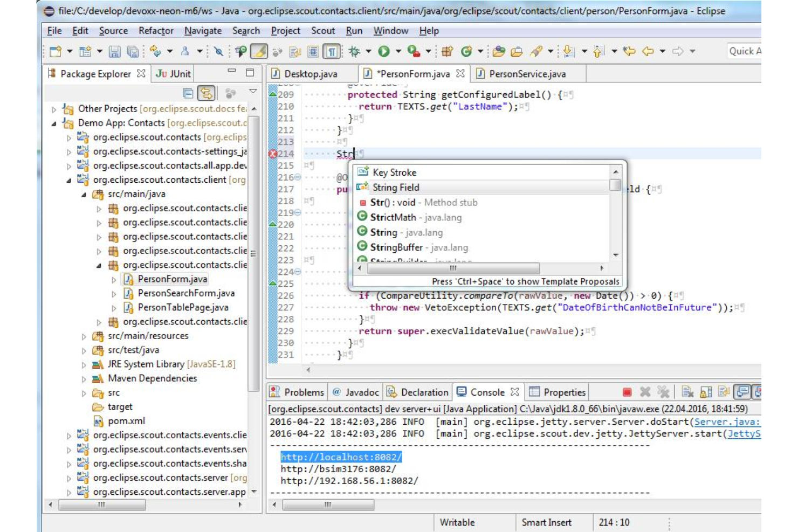Click the Next Annotation icon
This screenshot has width=798, height=532.
568,52
